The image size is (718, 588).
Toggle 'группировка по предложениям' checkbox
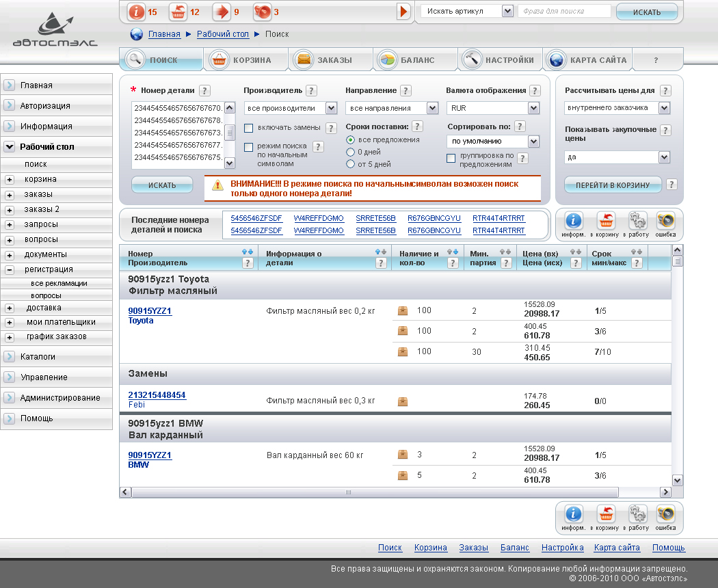click(x=451, y=159)
